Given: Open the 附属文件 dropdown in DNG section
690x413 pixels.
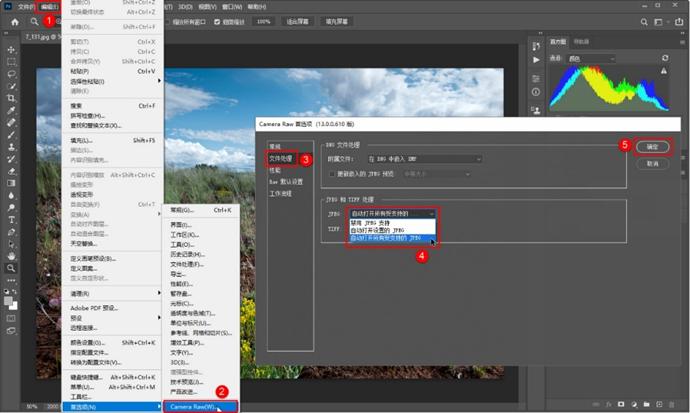Looking at the screenshot, I should pos(425,158).
